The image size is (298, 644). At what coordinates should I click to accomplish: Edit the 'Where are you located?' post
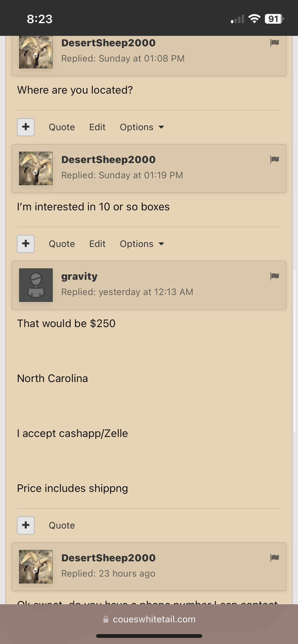(97, 127)
